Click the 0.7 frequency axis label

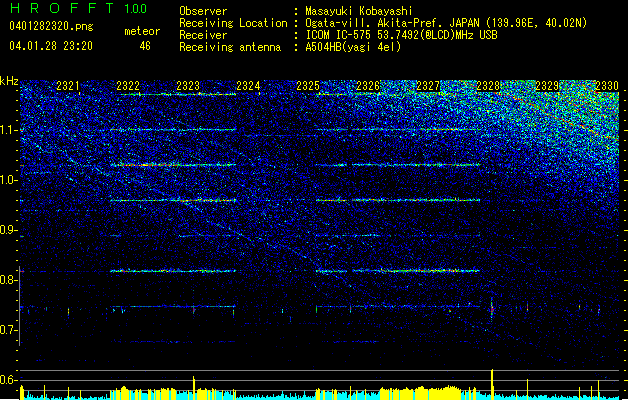point(9,330)
